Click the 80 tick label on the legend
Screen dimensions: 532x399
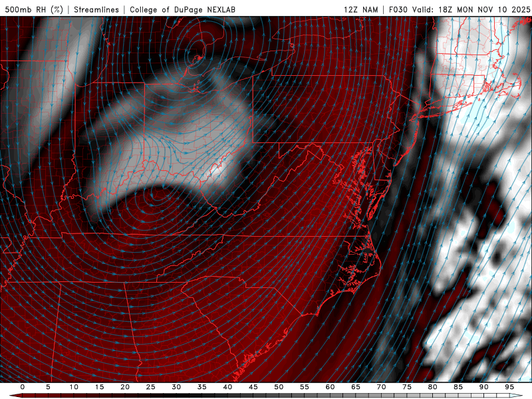tap(432, 387)
